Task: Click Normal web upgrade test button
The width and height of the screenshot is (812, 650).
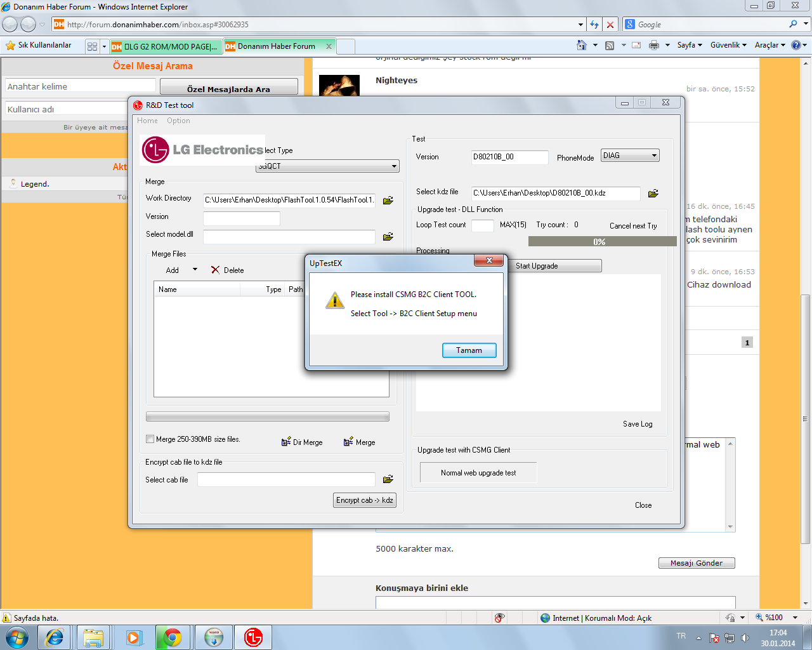Action: pos(478,473)
